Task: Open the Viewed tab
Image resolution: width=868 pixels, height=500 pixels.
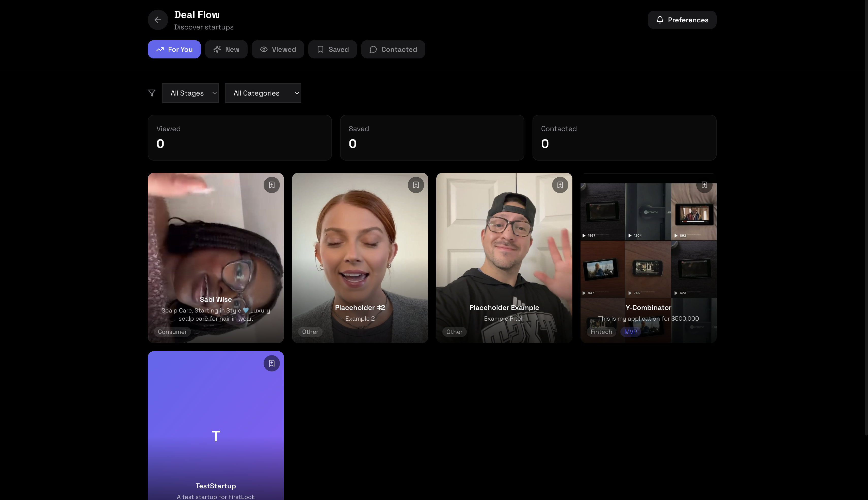Action: (x=278, y=50)
